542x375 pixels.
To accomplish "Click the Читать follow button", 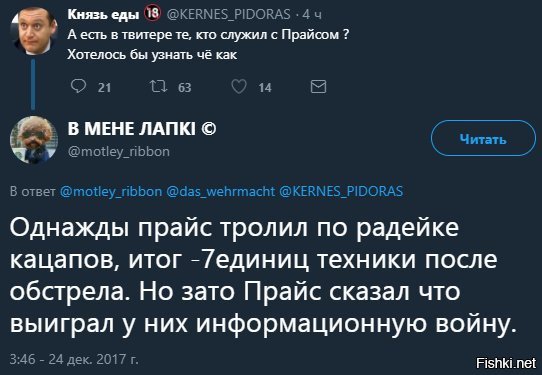I will [483, 138].
